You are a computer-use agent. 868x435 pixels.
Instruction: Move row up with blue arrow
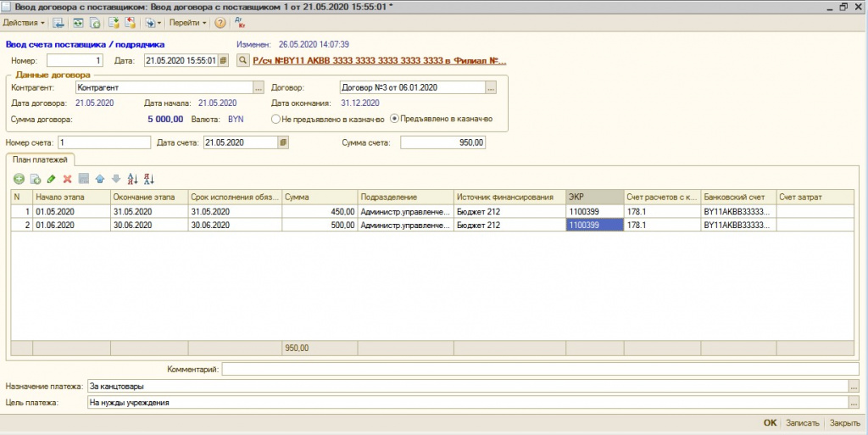pyautogui.click(x=100, y=179)
